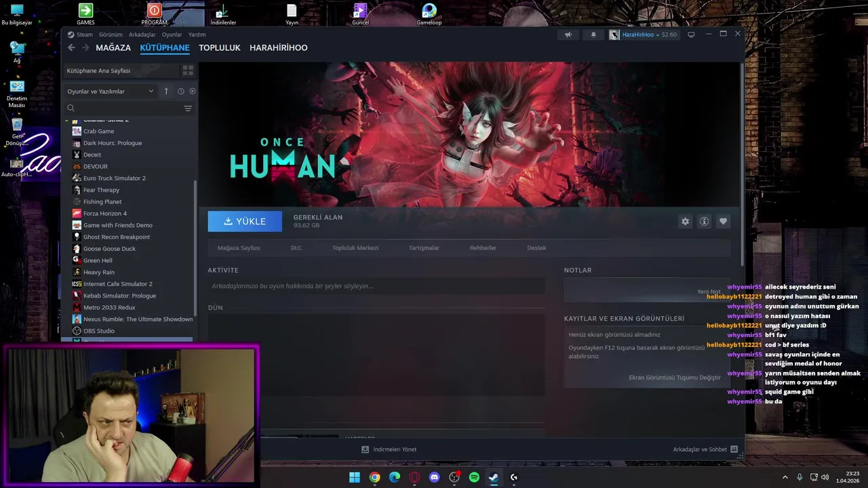Click Kütüphane Ana Sayfası button
This screenshot has height=488, width=868.
point(120,70)
